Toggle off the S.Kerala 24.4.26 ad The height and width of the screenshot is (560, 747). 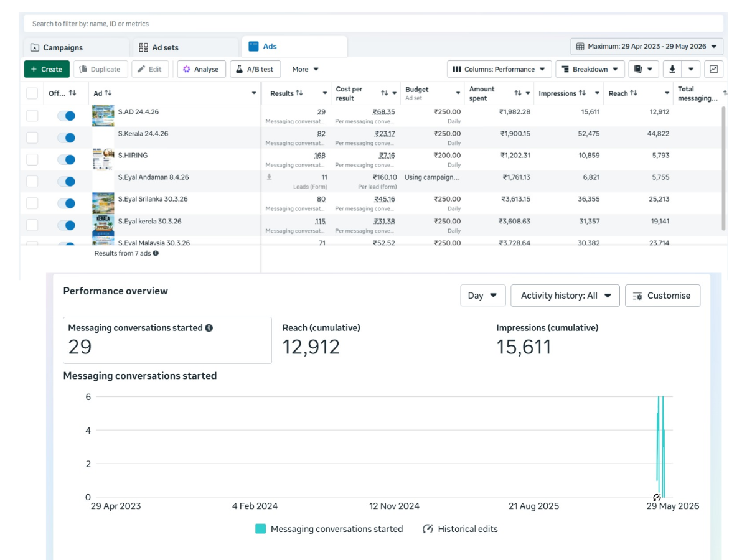[x=66, y=138]
